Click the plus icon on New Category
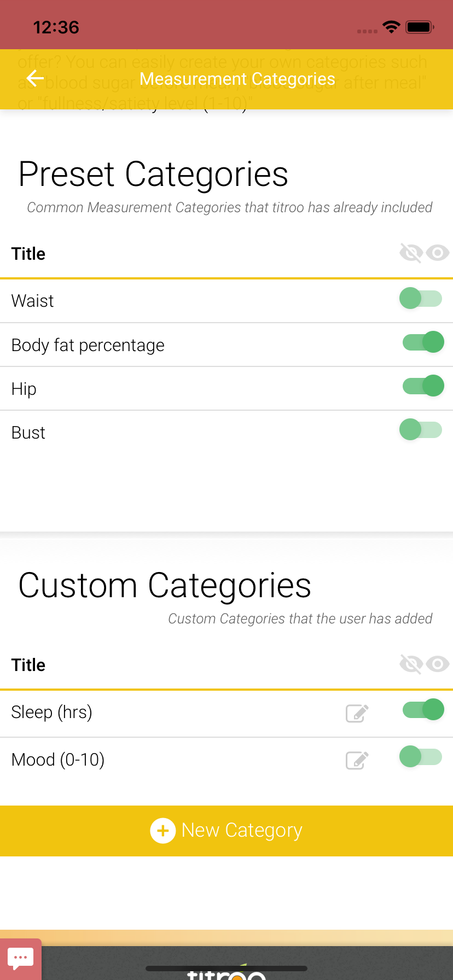 (x=162, y=831)
